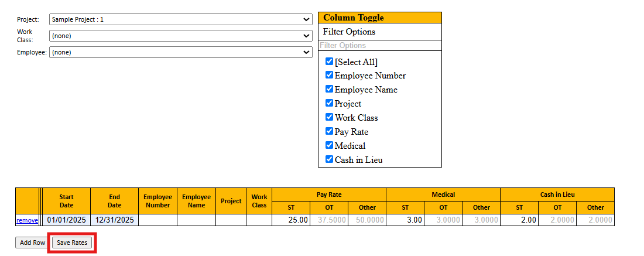Image resolution: width=644 pixels, height=256 pixels.
Task: Uncheck the Medical column checkbox
Action: tap(329, 145)
